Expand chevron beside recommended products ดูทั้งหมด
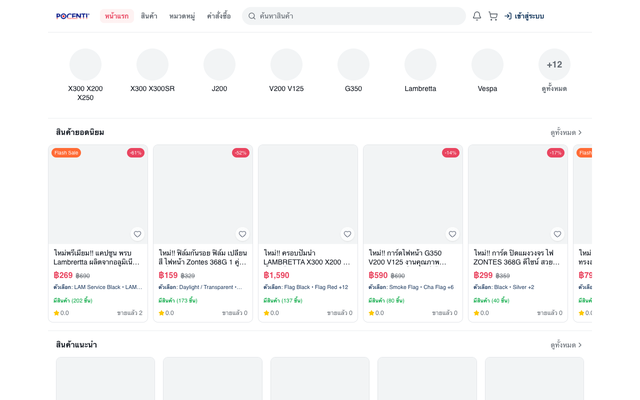Viewport: 640px width, 400px height. tap(580, 345)
